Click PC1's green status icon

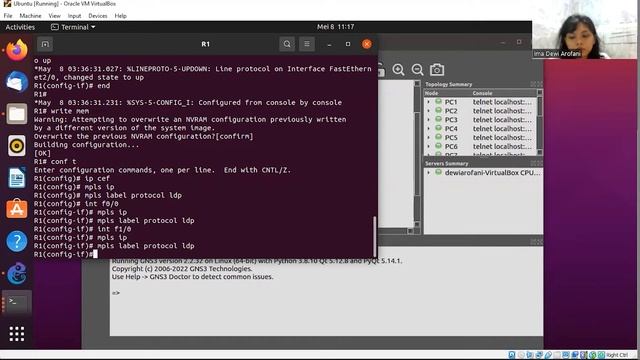tap(438, 102)
